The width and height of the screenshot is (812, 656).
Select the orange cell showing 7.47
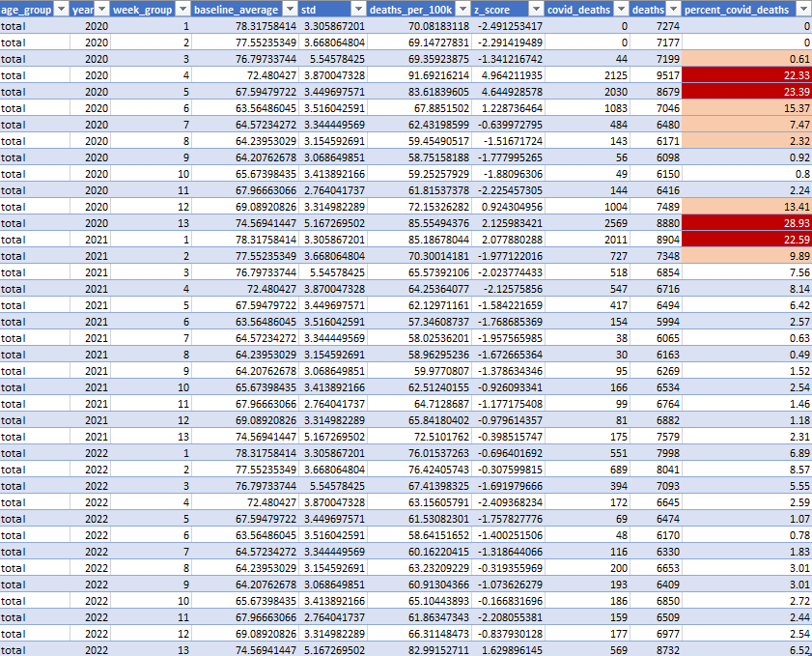[746, 125]
